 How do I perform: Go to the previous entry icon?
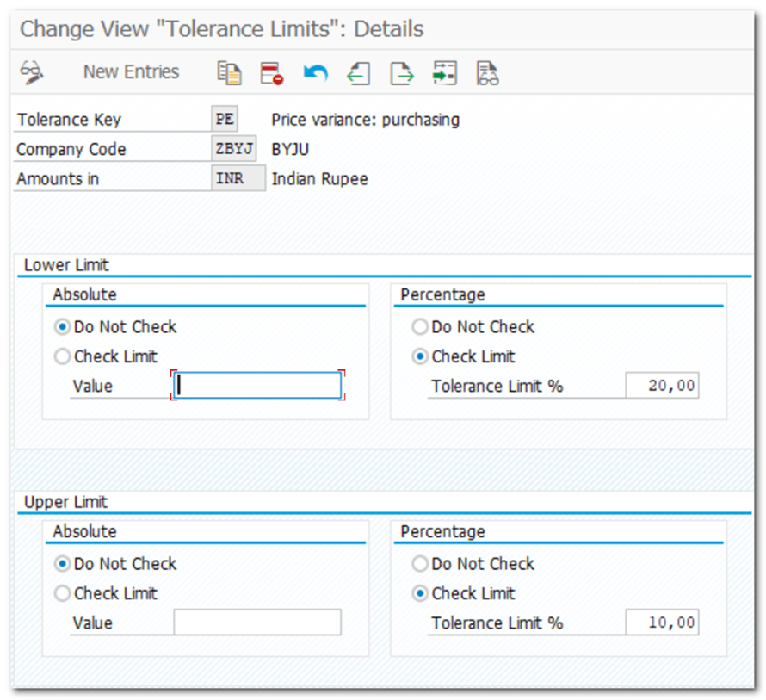point(358,73)
